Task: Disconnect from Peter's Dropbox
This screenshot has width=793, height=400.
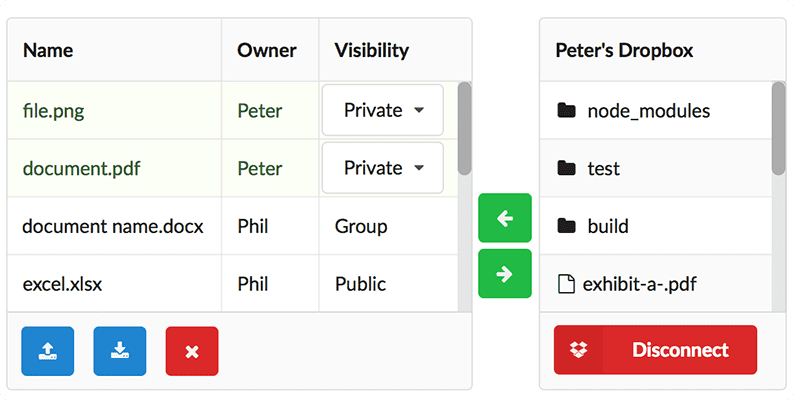Action: (x=655, y=350)
